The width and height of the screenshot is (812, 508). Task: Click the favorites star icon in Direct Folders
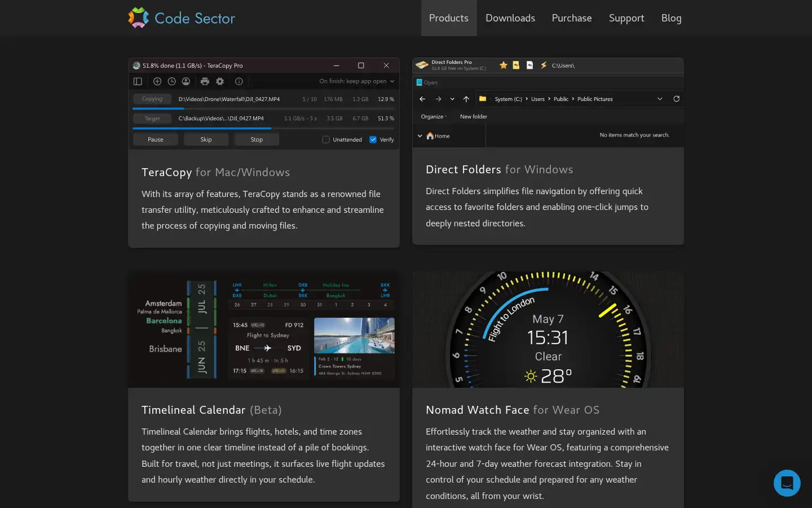pyautogui.click(x=503, y=65)
